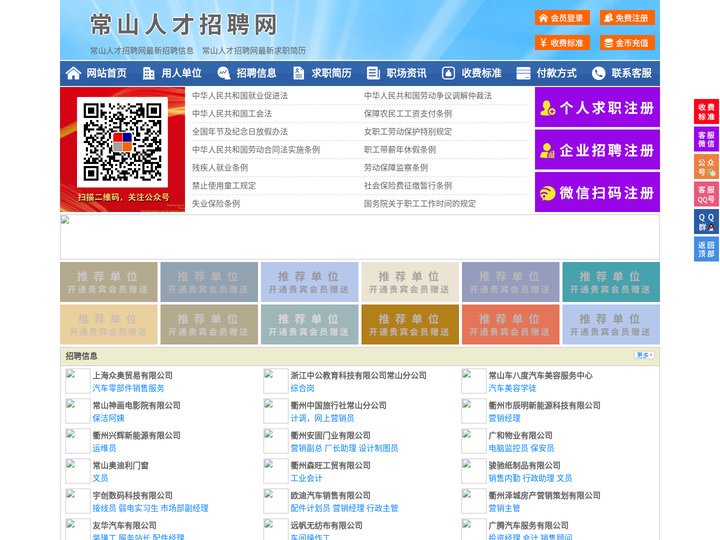
Task: Click the red 收费标准 side float icon
Action: click(x=706, y=112)
